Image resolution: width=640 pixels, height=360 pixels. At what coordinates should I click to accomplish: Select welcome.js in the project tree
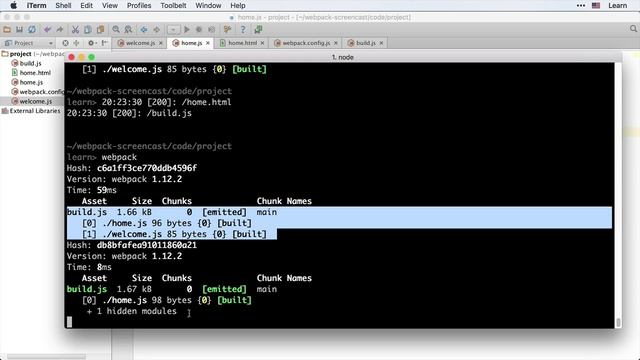(32, 101)
